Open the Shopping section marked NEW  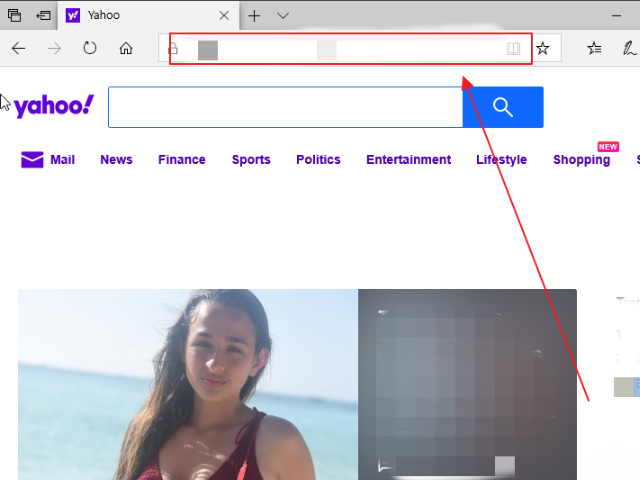[581, 159]
